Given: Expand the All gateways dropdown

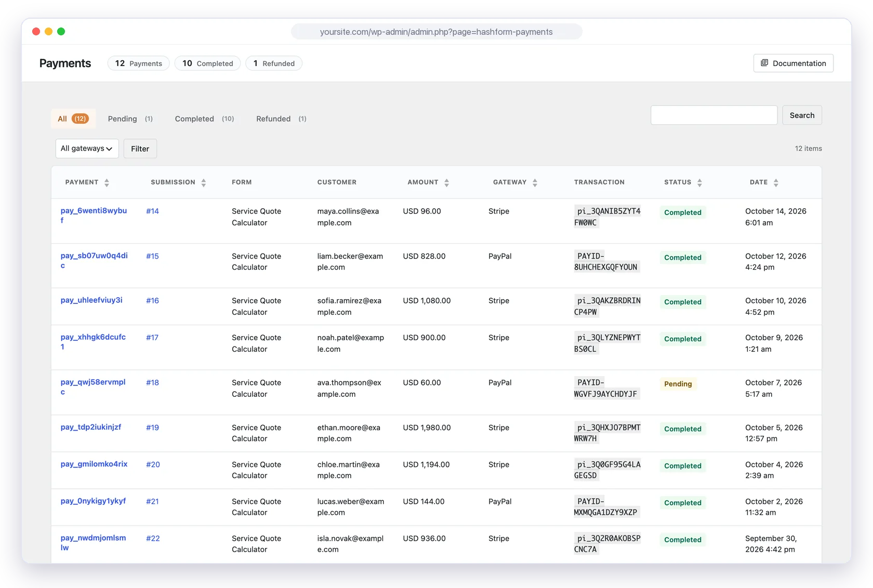Looking at the screenshot, I should tap(87, 149).
